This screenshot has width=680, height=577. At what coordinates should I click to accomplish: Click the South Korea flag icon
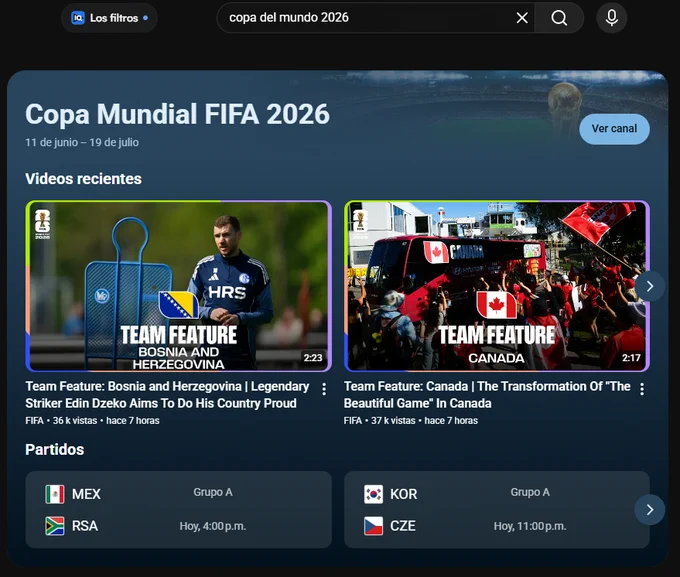373,494
